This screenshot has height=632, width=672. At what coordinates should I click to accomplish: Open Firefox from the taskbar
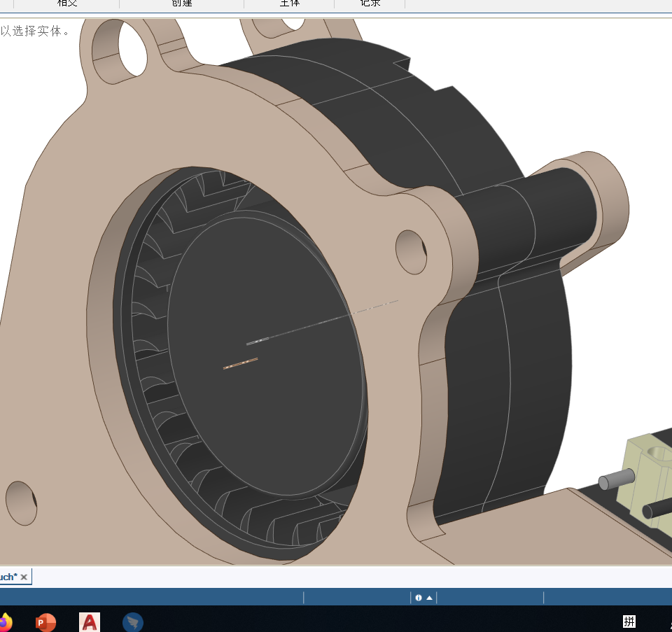[5, 622]
